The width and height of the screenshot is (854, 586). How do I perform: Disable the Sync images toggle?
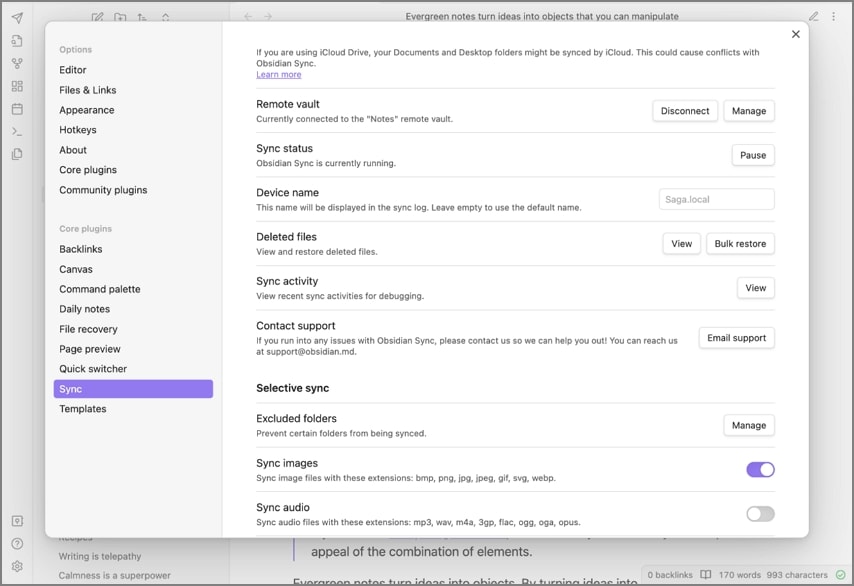760,470
